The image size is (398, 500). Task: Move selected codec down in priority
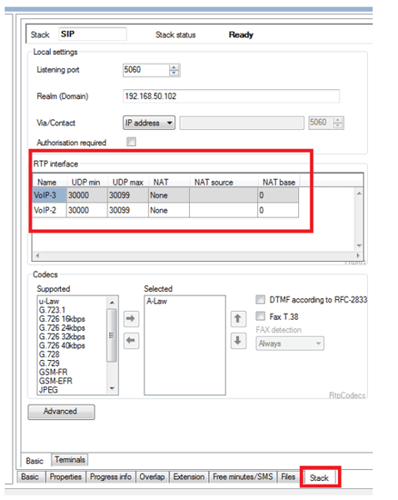(x=238, y=341)
